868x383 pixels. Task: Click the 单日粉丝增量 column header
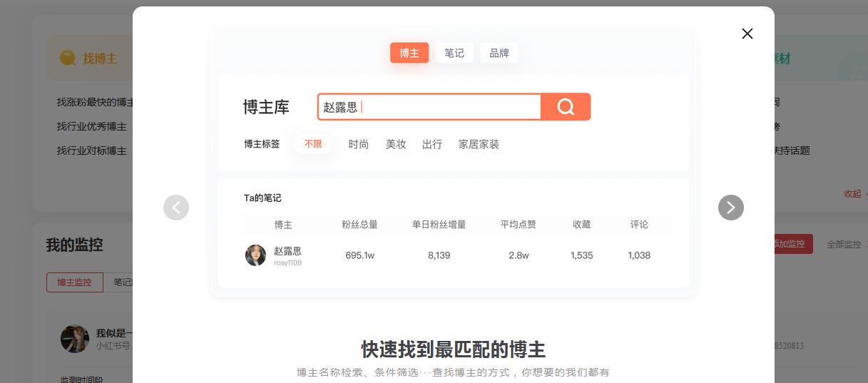tap(439, 225)
